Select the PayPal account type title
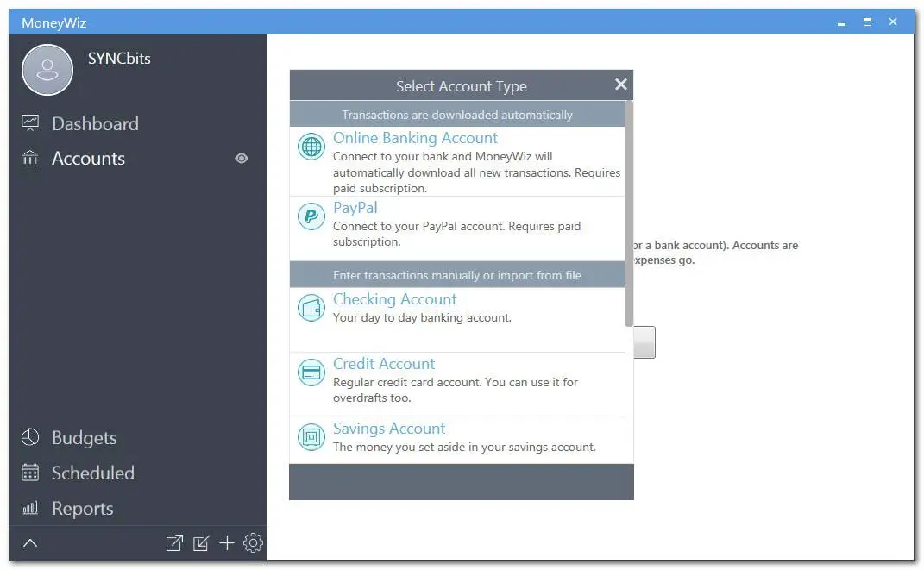The height and width of the screenshot is (570, 924). [355, 208]
